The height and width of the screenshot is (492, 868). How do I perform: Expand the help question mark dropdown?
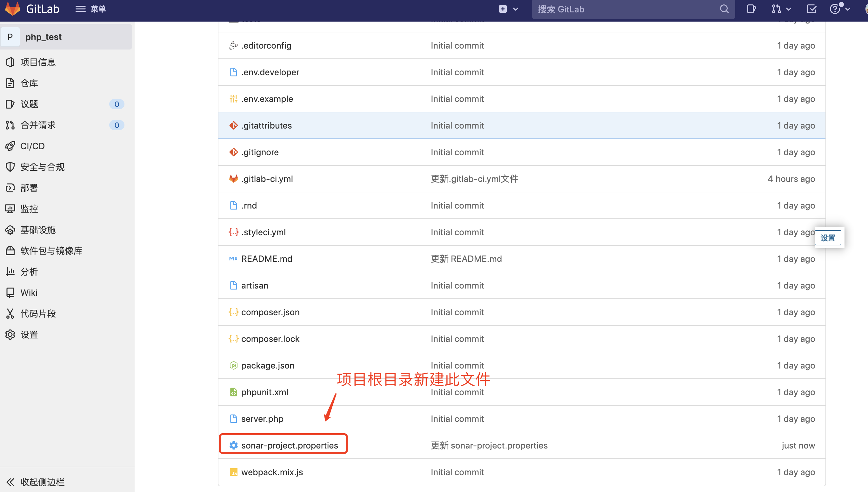pos(840,9)
